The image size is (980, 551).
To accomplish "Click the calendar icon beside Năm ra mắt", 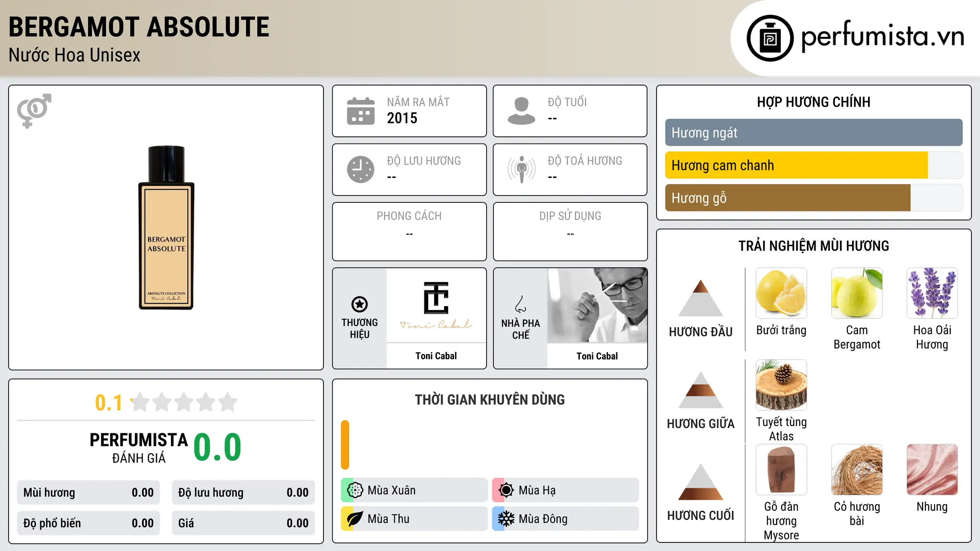I will (361, 111).
